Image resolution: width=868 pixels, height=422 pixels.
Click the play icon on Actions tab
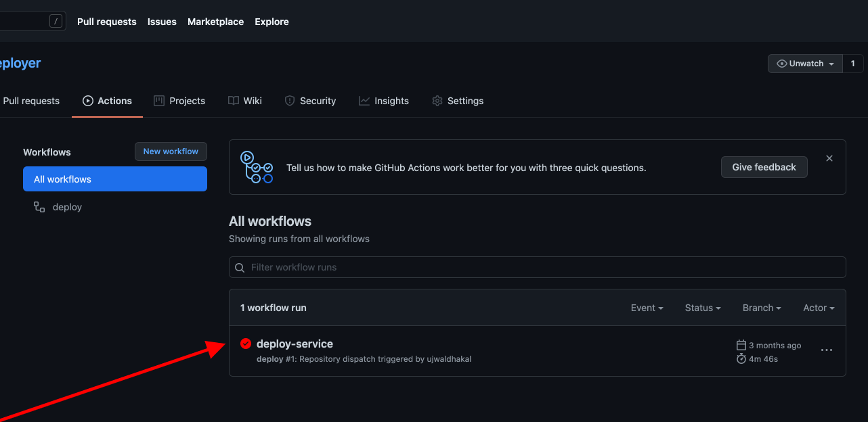click(x=88, y=101)
